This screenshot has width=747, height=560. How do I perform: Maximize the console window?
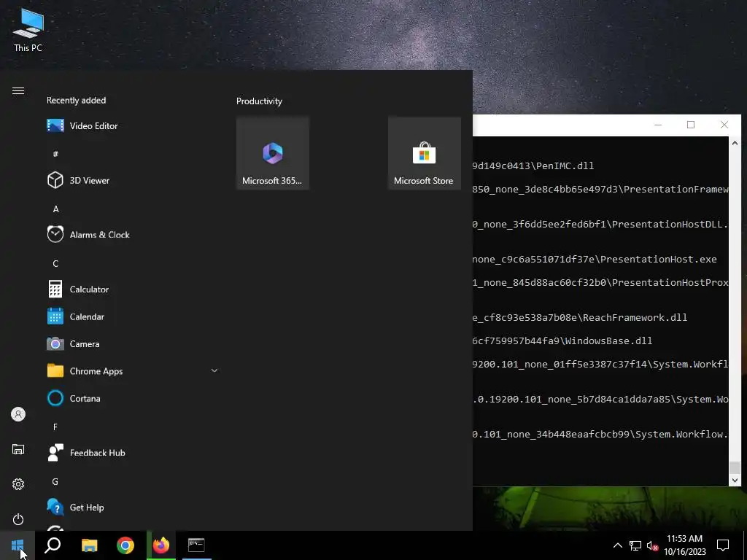[x=691, y=125]
